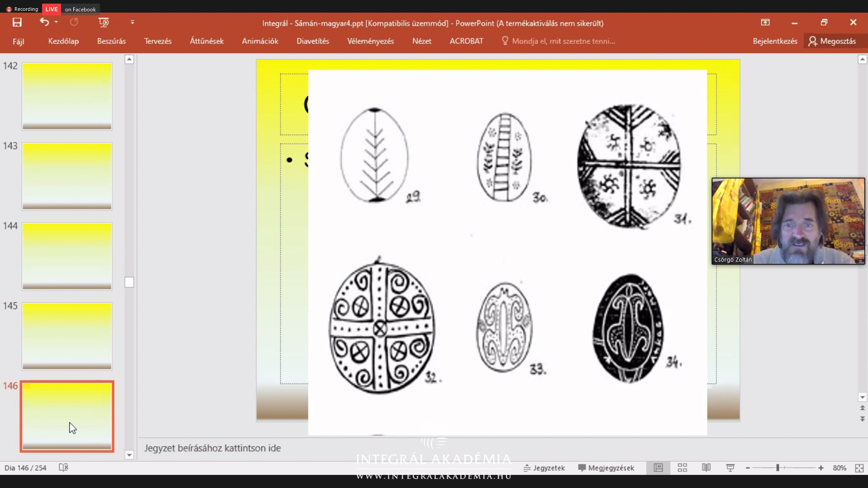Open the Beszúrás ribbon tab
This screenshot has width=868, height=488.
coord(111,41)
